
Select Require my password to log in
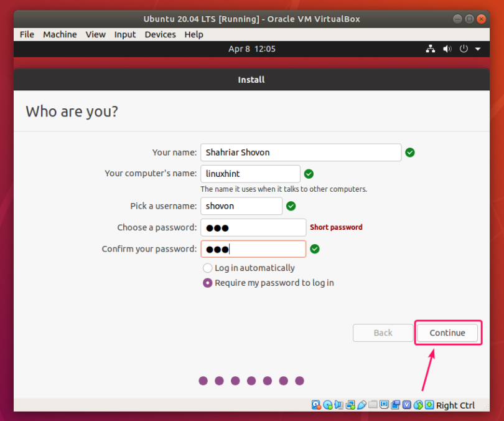208,283
